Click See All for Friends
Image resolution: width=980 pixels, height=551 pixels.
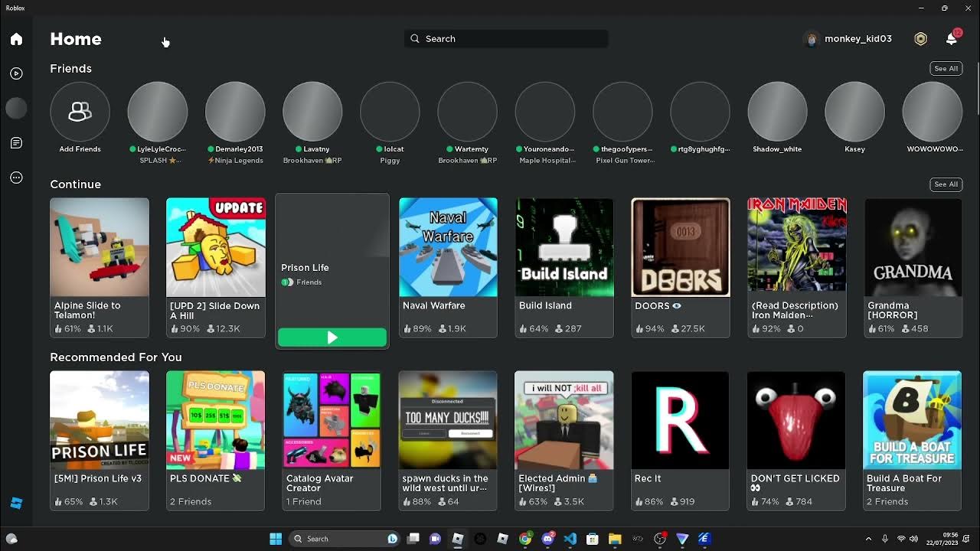[x=946, y=68]
